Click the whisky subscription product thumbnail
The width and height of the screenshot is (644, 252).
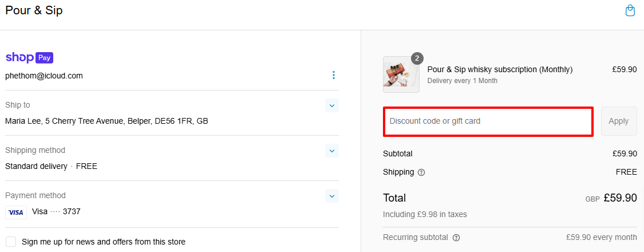click(401, 74)
